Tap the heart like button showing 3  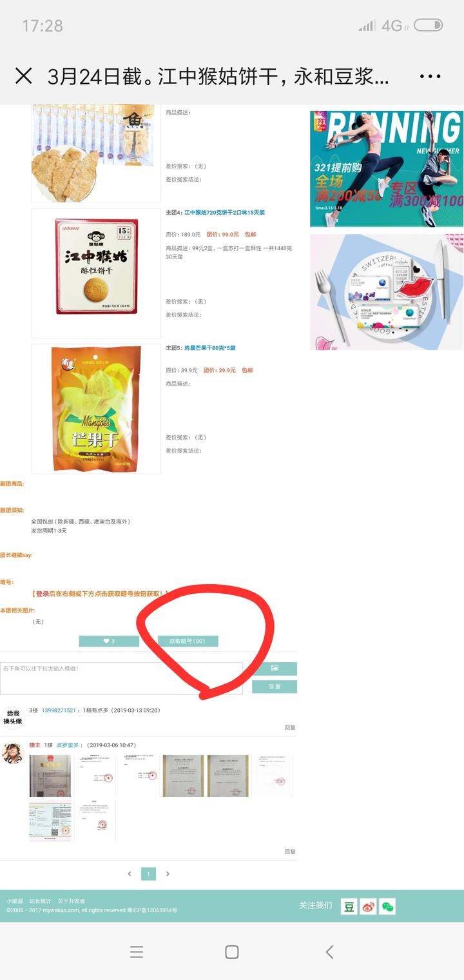pos(109,641)
